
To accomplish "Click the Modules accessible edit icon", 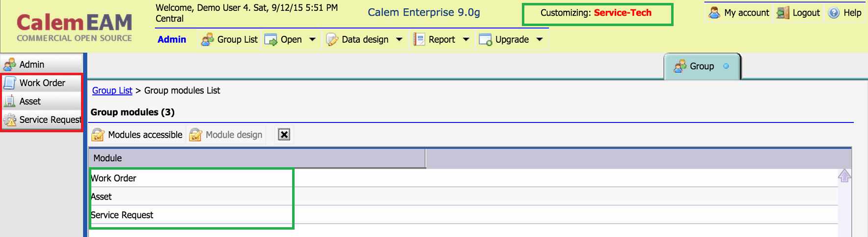I will 98,135.
